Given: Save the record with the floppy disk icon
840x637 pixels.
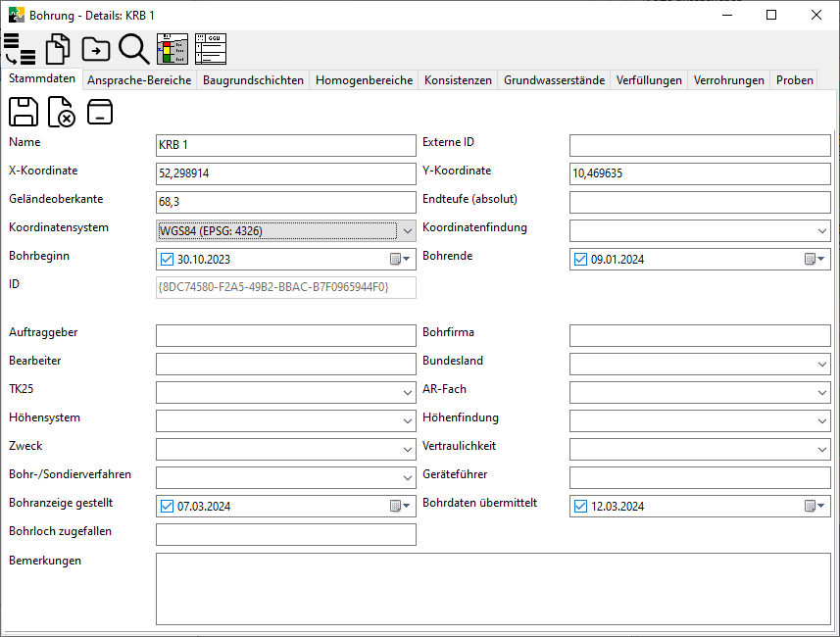Looking at the screenshot, I should coord(24,112).
